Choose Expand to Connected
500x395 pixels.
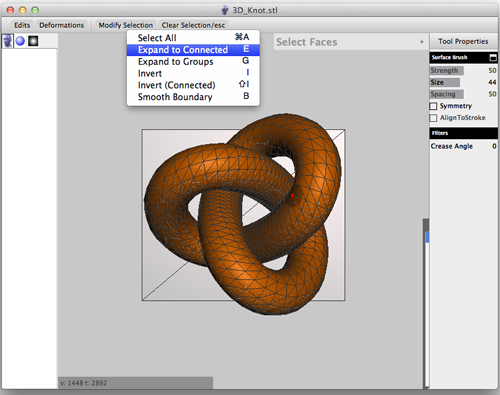coord(193,50)
